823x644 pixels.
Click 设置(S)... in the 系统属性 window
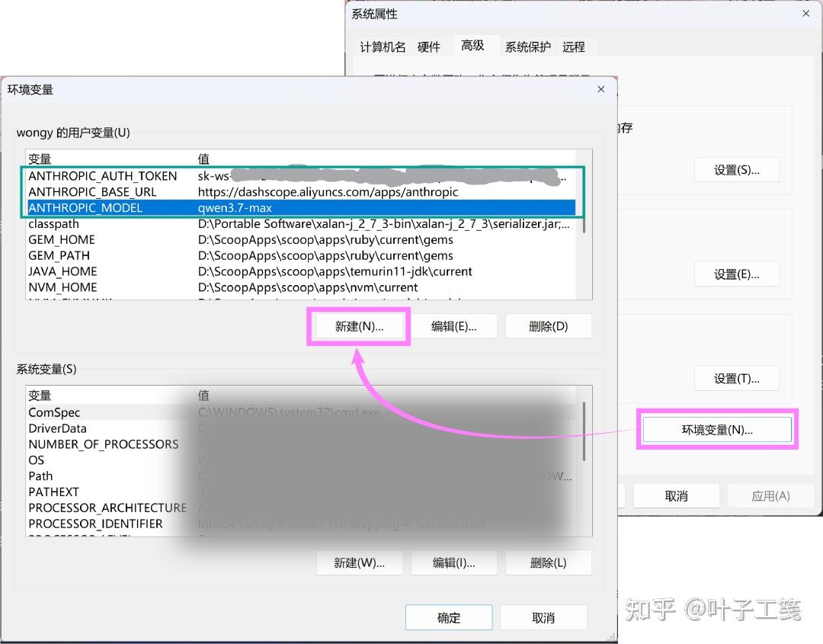pos(736,170)
